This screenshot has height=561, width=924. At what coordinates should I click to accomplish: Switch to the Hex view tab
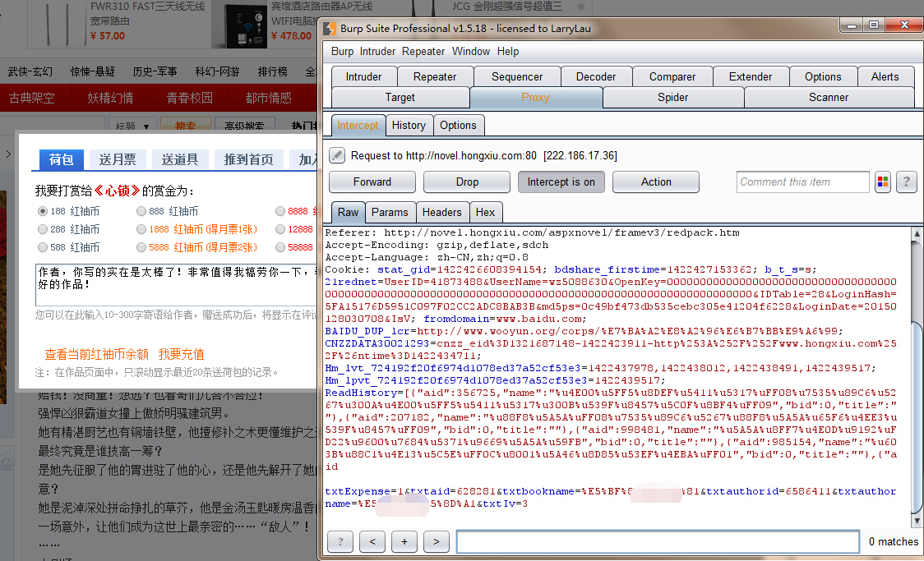[x=486, y=212]
